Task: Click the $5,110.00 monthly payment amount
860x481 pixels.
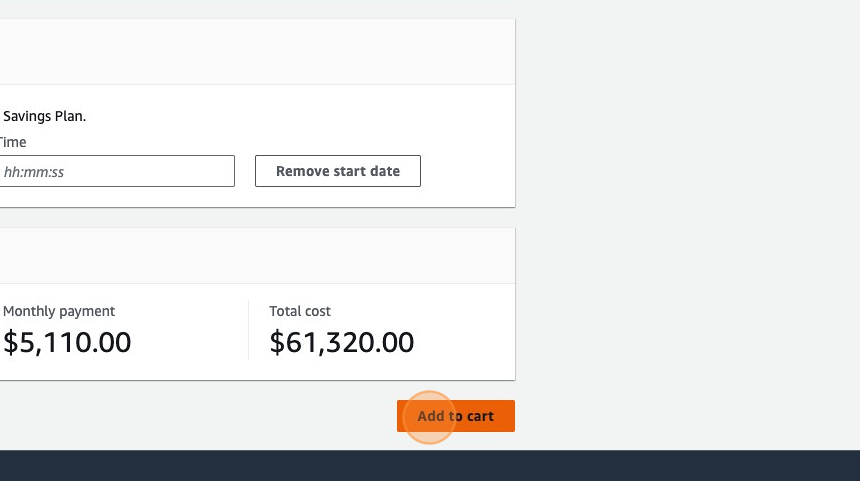Action: tap(67, 343)
